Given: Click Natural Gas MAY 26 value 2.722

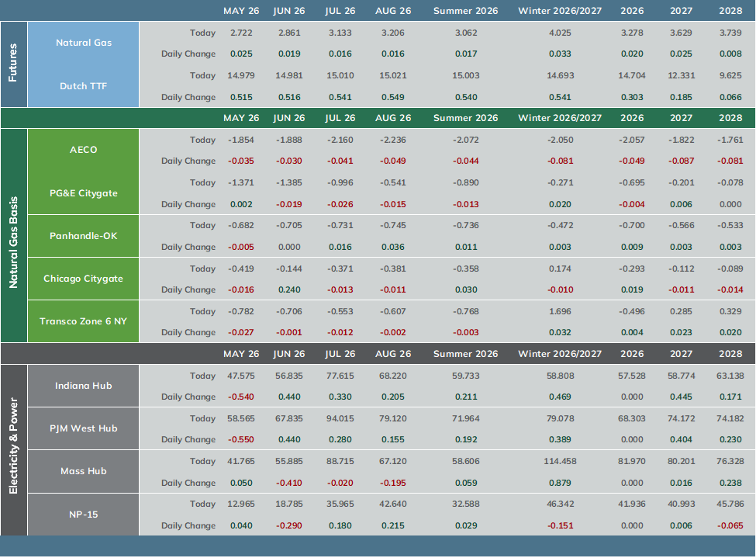Looking at the screenshot, I should (x=241, y=33).
